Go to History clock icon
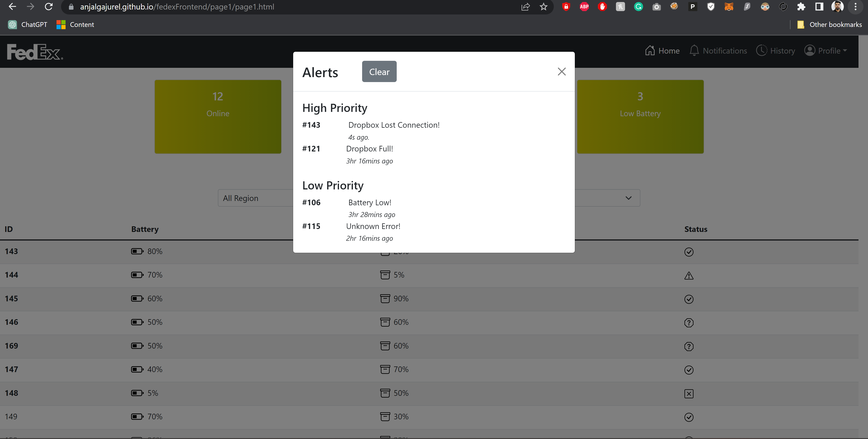Screen dimensions: 868x439 coord(761,51)
